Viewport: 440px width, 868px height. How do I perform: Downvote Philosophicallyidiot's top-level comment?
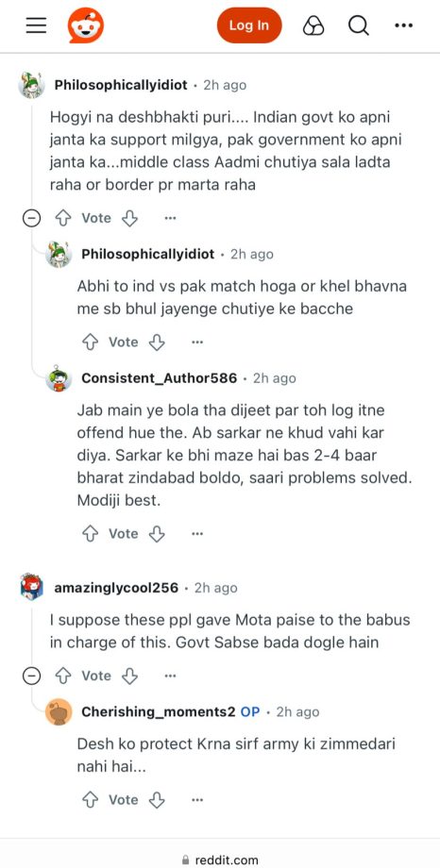pyautogui.click(x=129, y=218)
